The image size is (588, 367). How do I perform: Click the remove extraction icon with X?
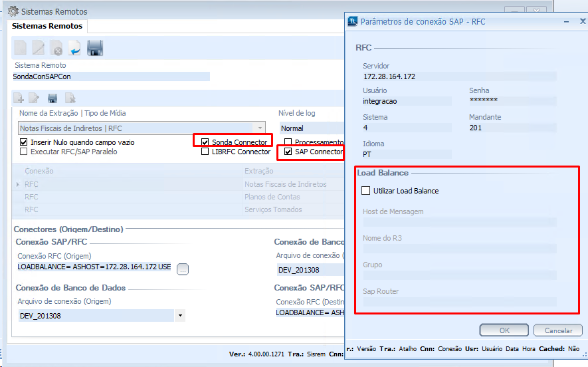pyautogui.click(x=70, y=98)
